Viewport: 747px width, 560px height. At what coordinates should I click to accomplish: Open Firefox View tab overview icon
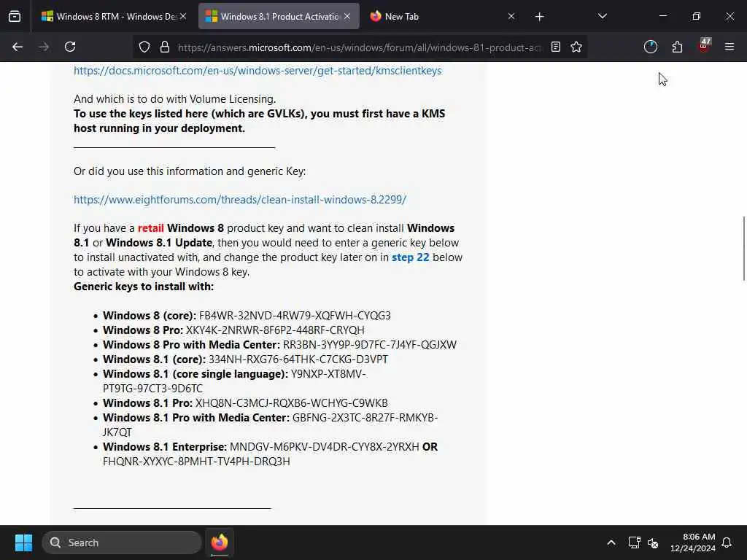click(x=15, y=17)
